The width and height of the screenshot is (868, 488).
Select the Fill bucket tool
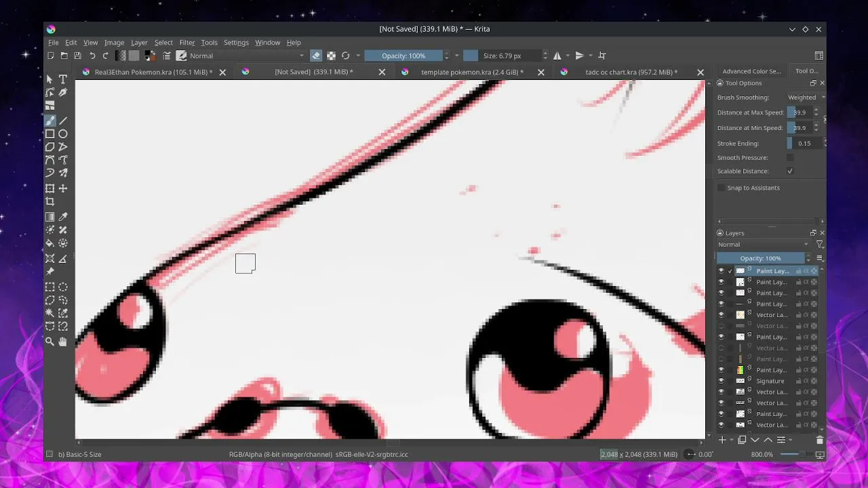coord(50,243)
